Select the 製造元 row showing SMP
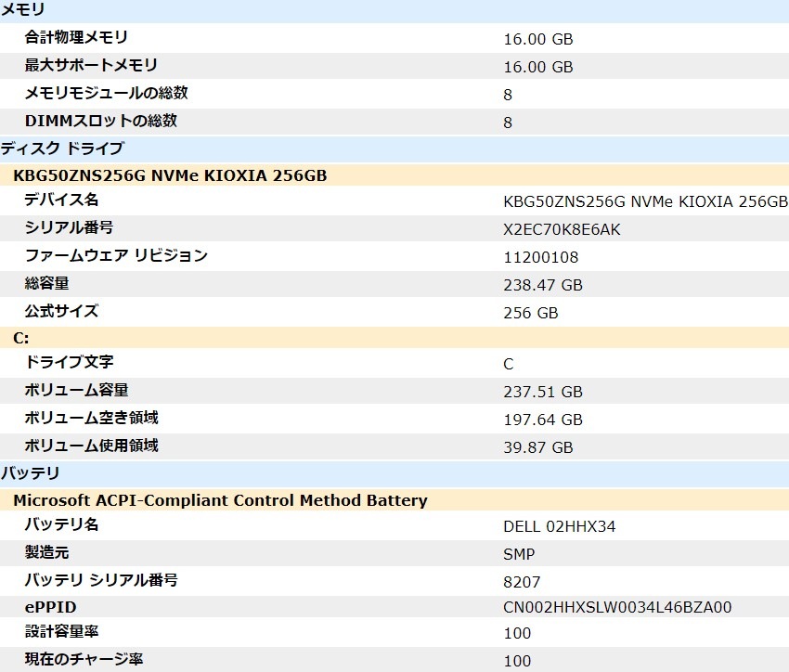The height and width of the screenshot is (672, 789). pyautogui.click(x=278, y=553)
